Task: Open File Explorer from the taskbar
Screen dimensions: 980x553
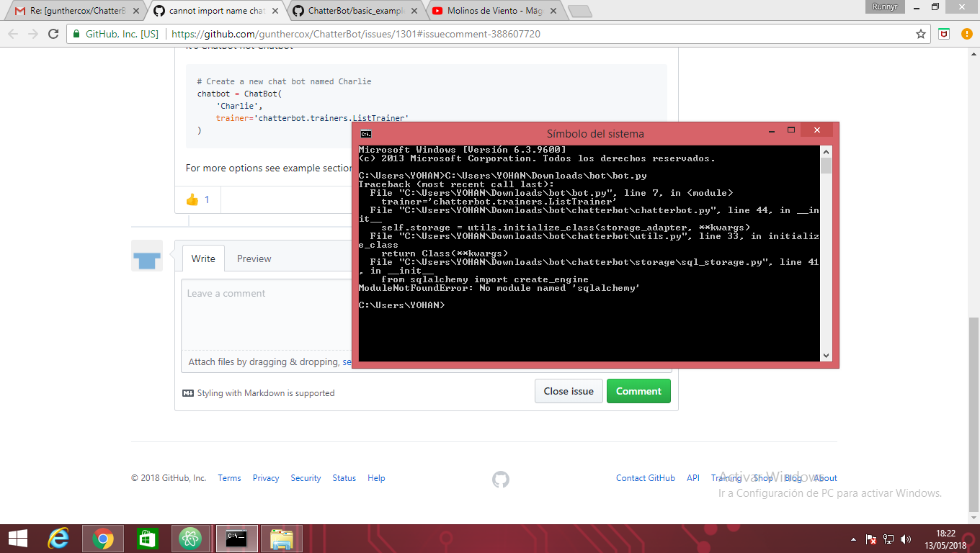Action: click(x=281, y=538)
